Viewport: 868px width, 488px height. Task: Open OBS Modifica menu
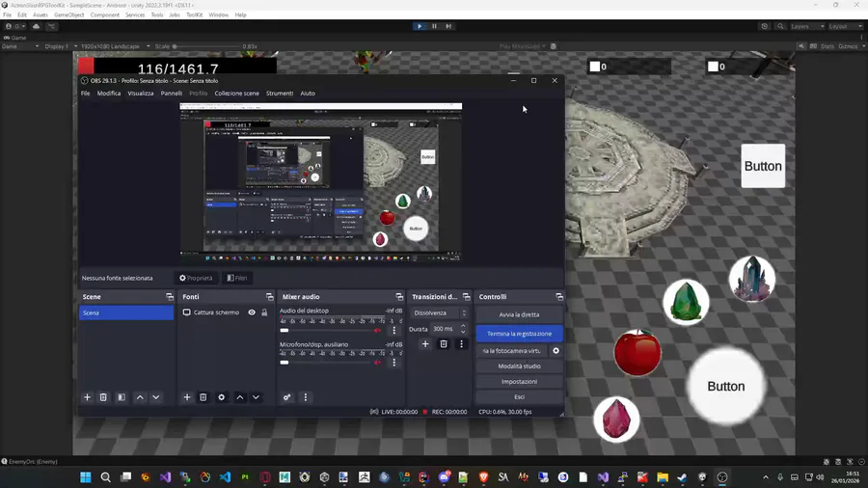(108, 94)
